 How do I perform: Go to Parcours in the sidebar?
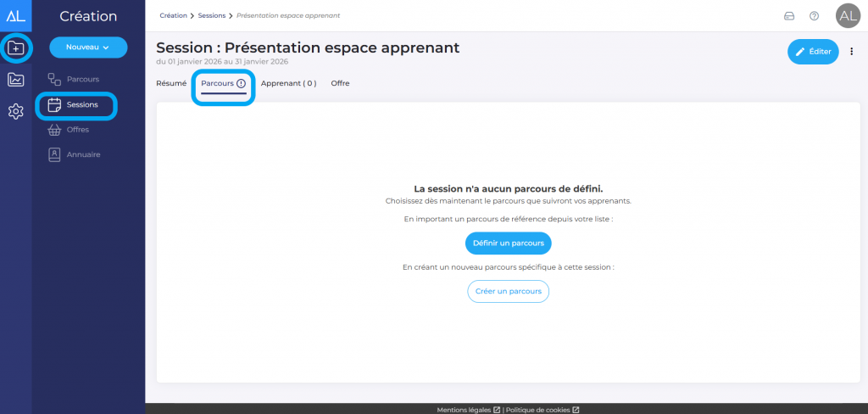point(82,79)
